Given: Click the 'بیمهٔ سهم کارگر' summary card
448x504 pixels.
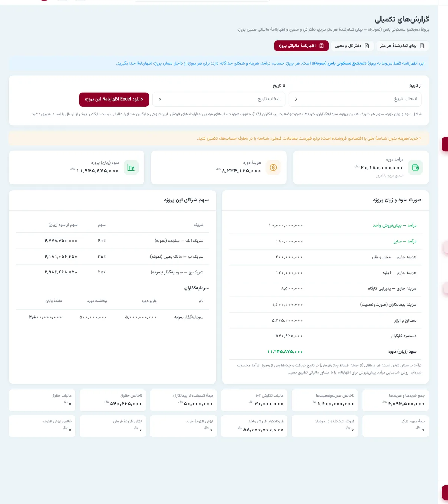Looking at the screenshot, I should [395, 426].
